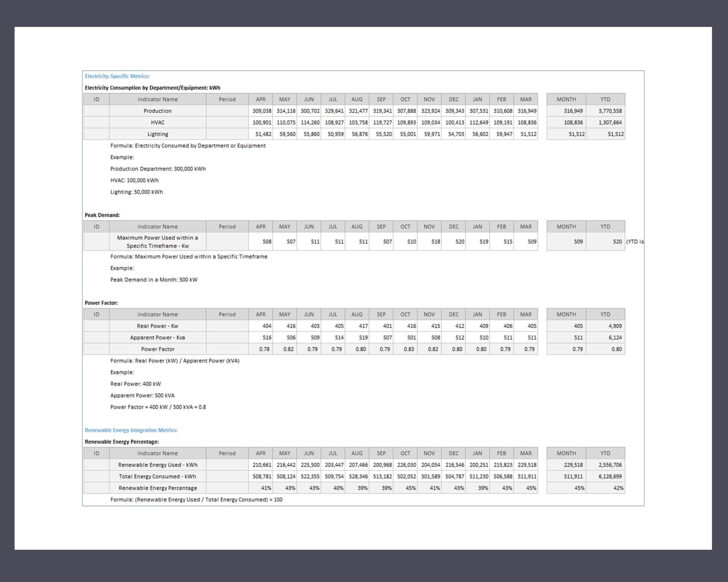Image resolution: width=728 pixels, height=582 pixels.
Task: Select the ID header in Power Factor table
Action: coord(97,314)
